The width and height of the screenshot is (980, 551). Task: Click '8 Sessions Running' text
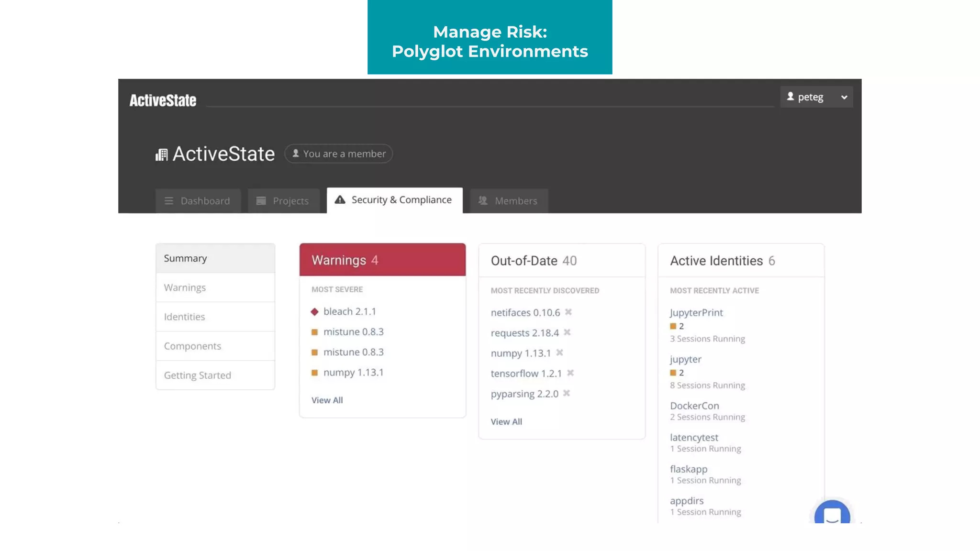(707, 385)
